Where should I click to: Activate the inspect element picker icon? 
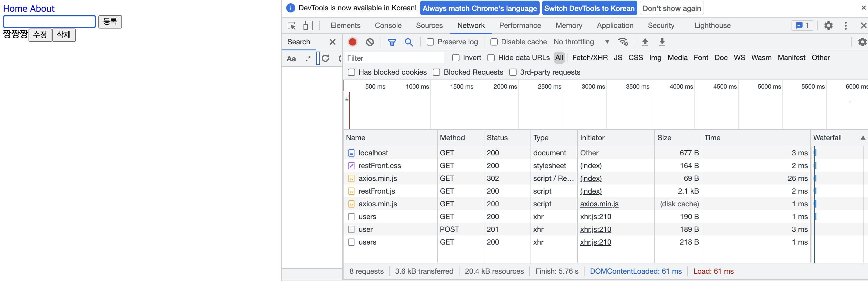click(x=291, y=25)
